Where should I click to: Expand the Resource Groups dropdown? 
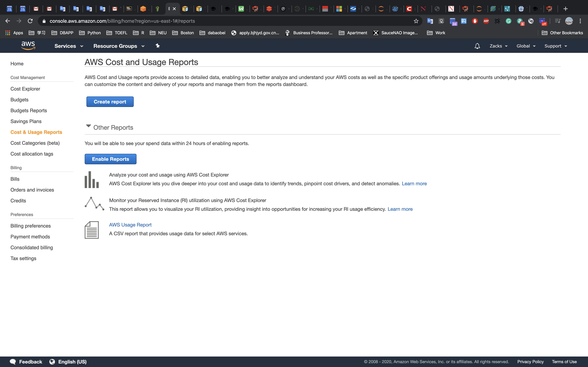tap(119, 46)
